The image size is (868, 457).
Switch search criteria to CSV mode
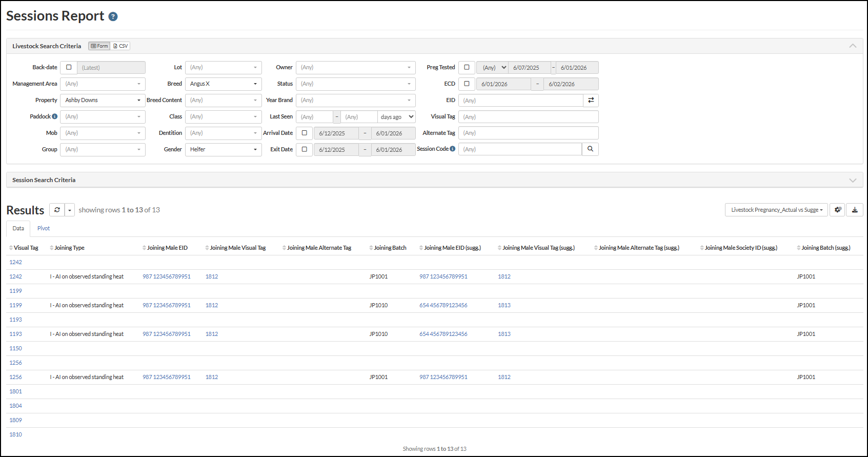click(x=120, y=46)
